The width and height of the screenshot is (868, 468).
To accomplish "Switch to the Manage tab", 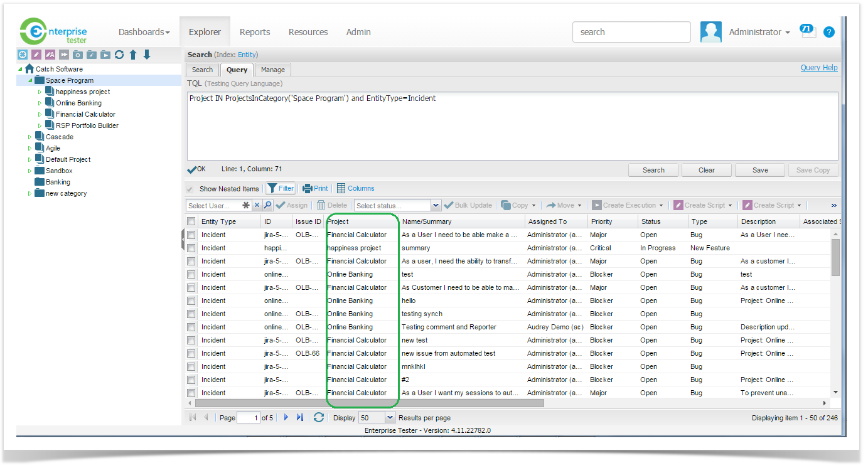I will [272, 70].
